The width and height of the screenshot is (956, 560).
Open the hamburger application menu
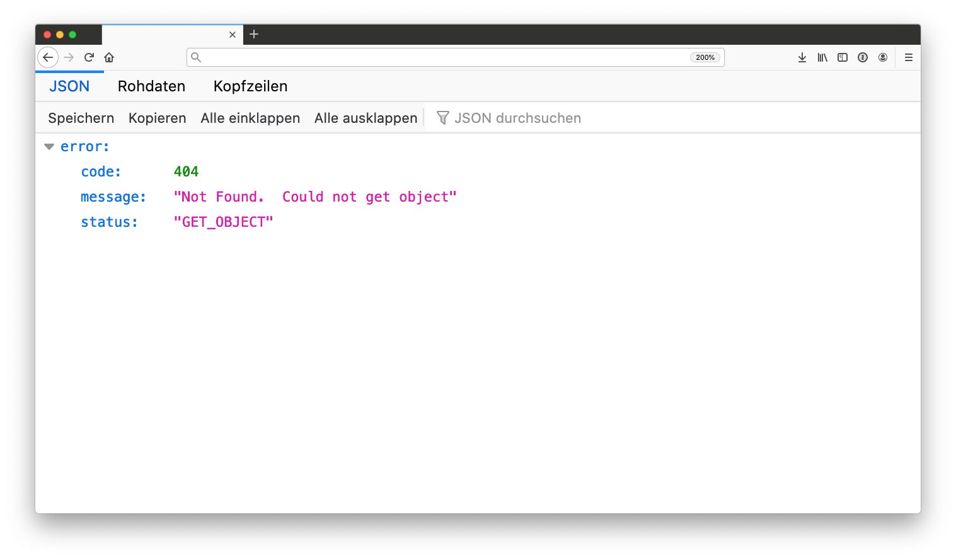(x=909, y=57)
